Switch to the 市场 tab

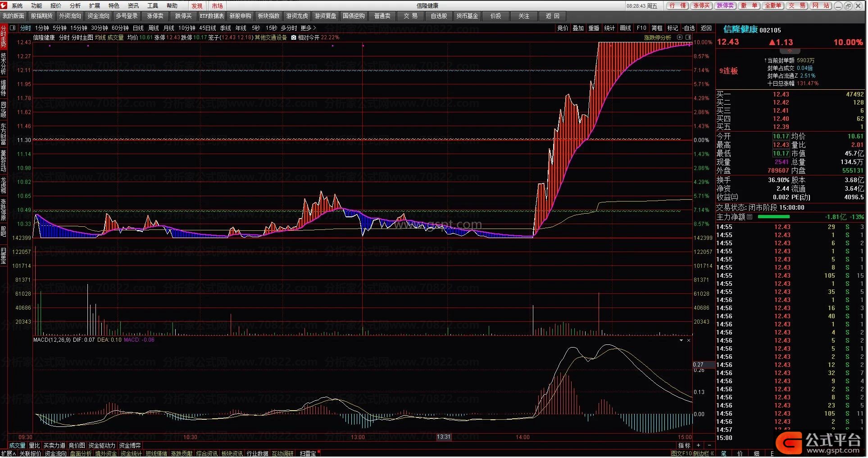[218, 6]
